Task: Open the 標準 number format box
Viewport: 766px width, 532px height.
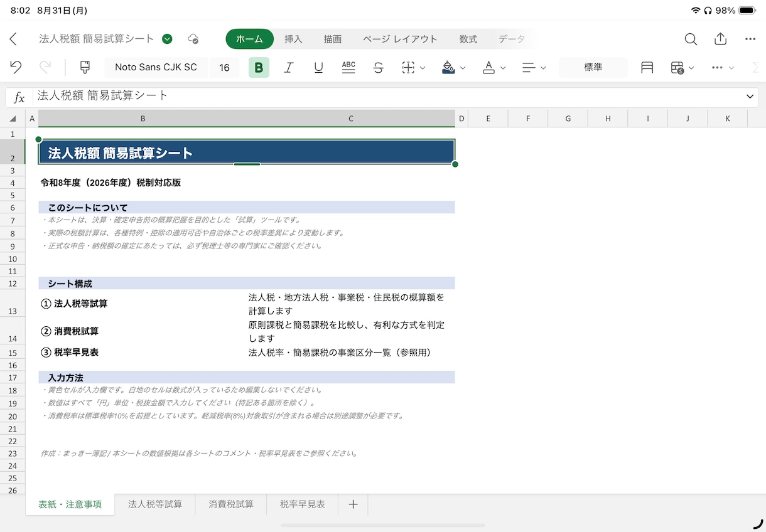Action: click(593, 67)
